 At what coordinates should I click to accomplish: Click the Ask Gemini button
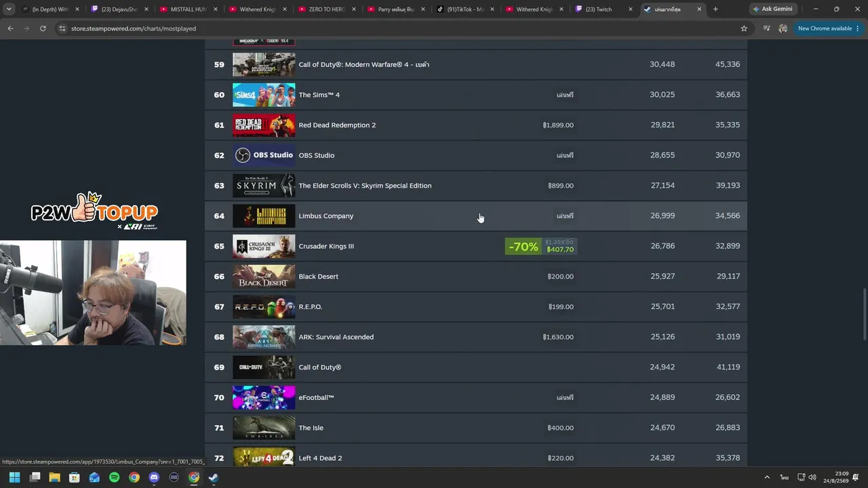[772, 9]
